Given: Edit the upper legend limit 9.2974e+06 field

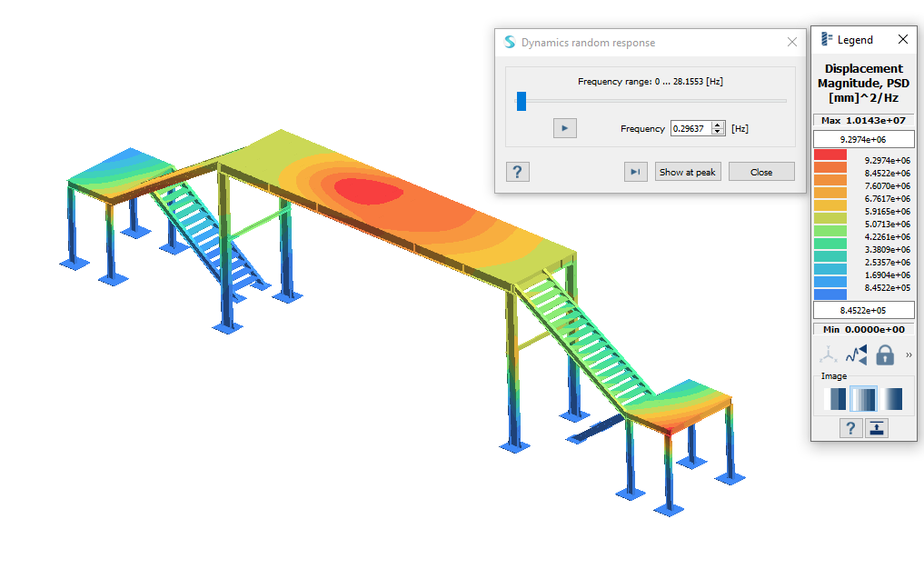Looking at the screenshot, I should coord(863,139).
